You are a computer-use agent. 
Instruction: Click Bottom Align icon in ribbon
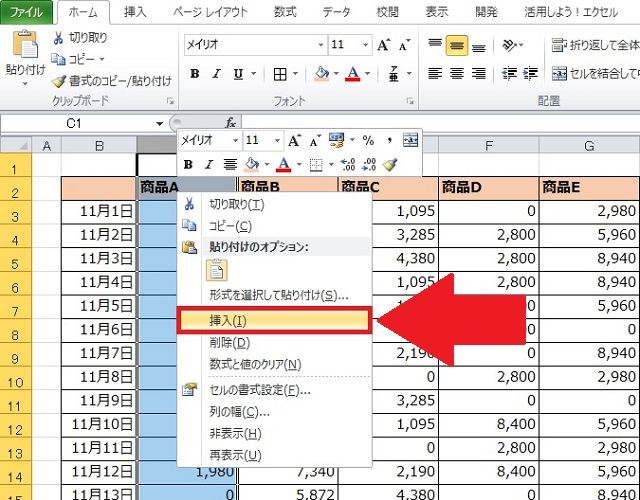(x=479, y=46)
